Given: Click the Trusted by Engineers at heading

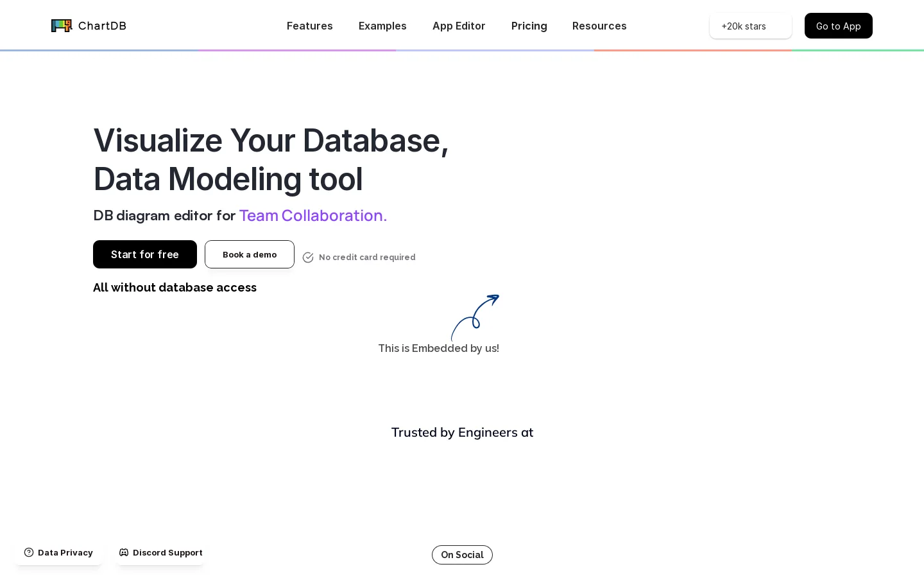Looking at the screenshot, I should coord(462,432).
